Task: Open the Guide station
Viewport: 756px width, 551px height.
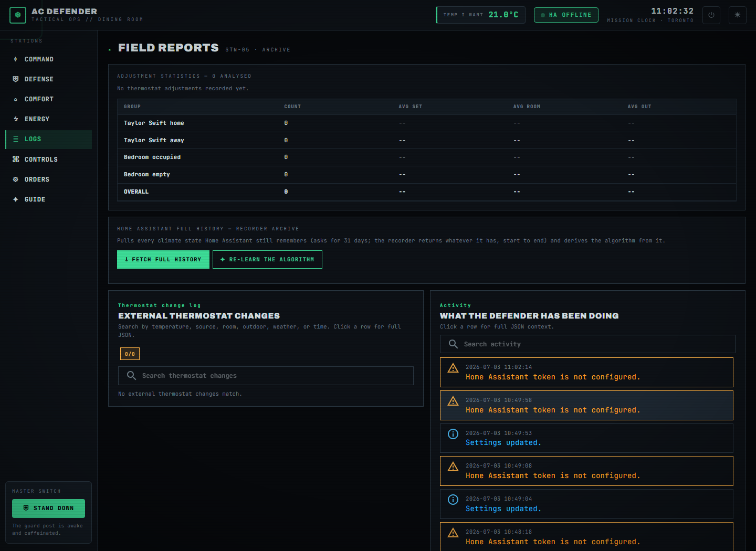Action: tap(49, 199)
